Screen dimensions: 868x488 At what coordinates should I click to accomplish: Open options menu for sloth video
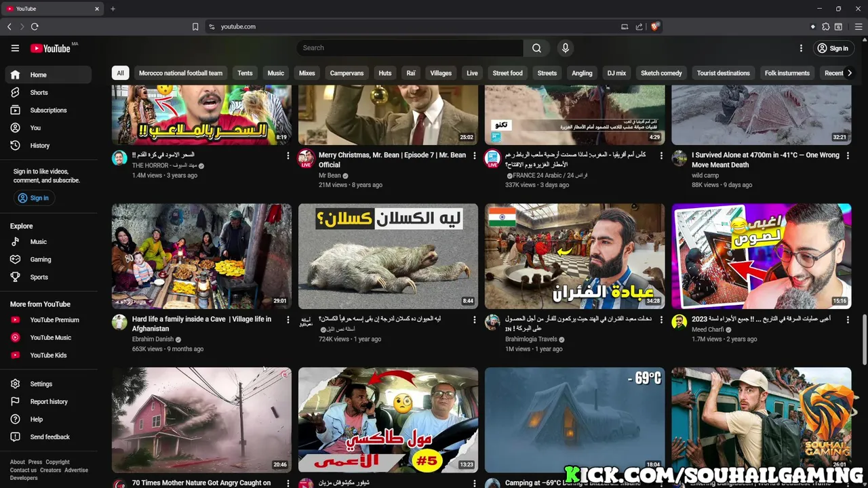tap(475, 320)
